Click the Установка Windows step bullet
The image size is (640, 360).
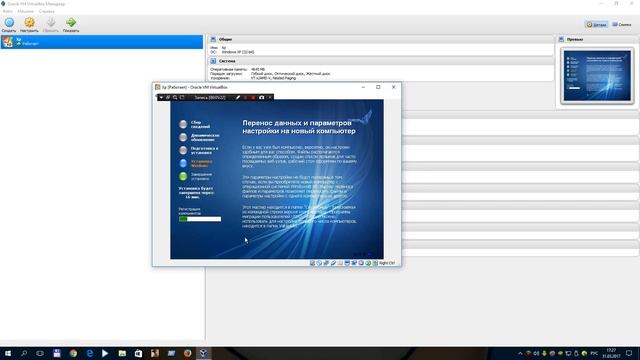point(183,163)
